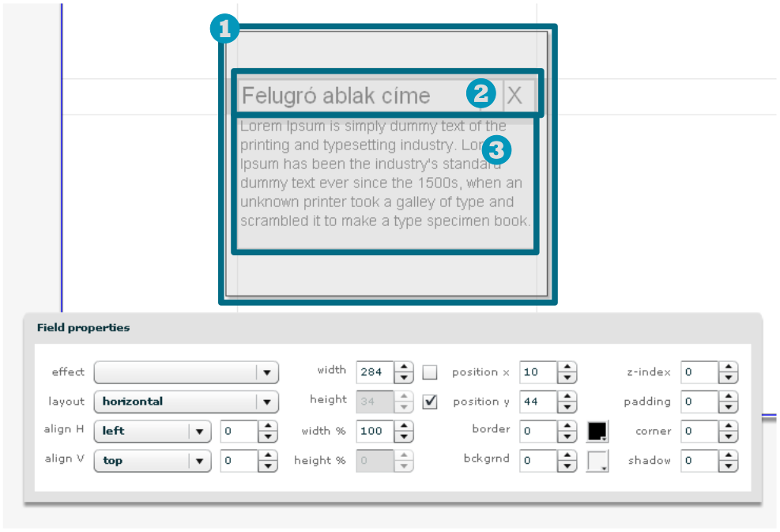Click the position y input field
This screenshot has height=532, width=780.
click(538, 402)
